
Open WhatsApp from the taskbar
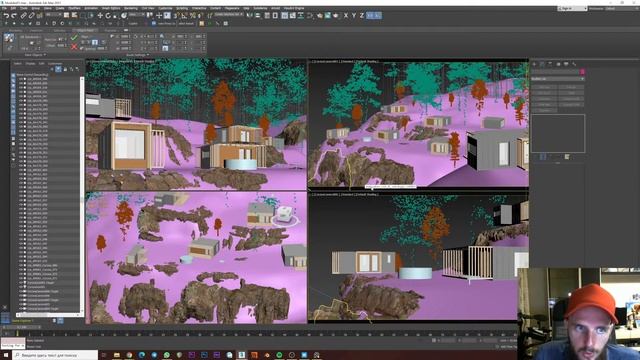[x=167, y=355]
